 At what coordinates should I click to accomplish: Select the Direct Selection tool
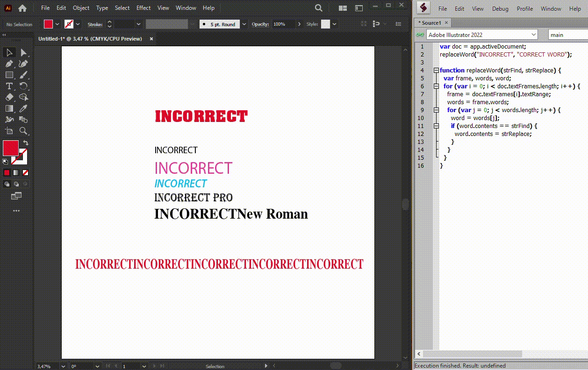pyautogui.click(x=24, y=52)
